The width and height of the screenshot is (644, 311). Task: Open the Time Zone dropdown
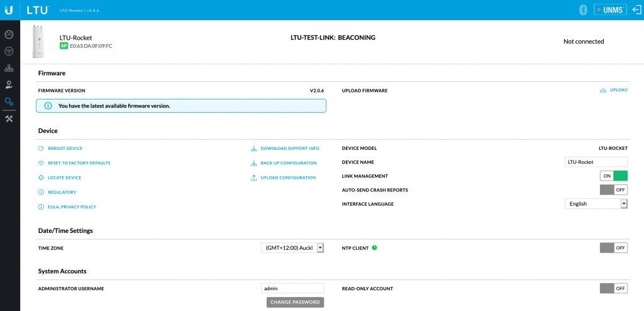[292, 248]
